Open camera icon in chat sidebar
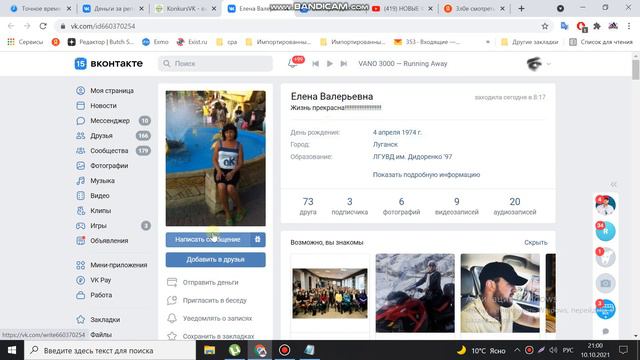Viewport: 640px width, 360px height. (x=605, y=283)
